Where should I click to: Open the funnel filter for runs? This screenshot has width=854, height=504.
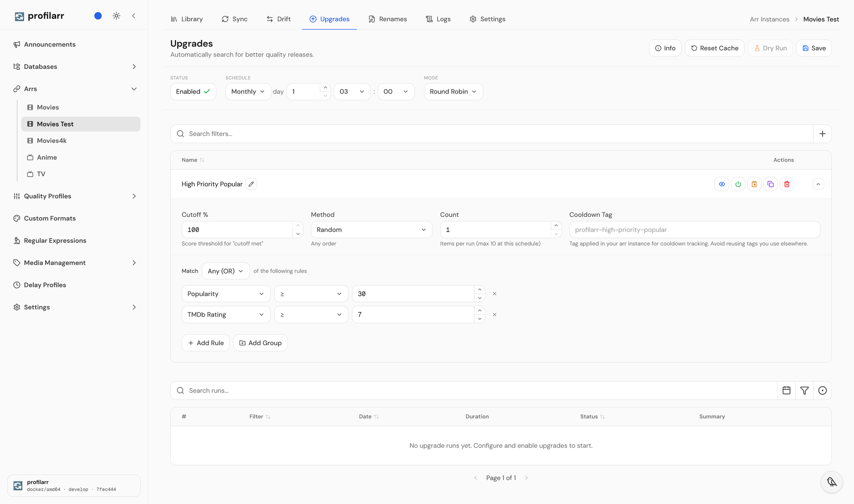coord(804,390)
